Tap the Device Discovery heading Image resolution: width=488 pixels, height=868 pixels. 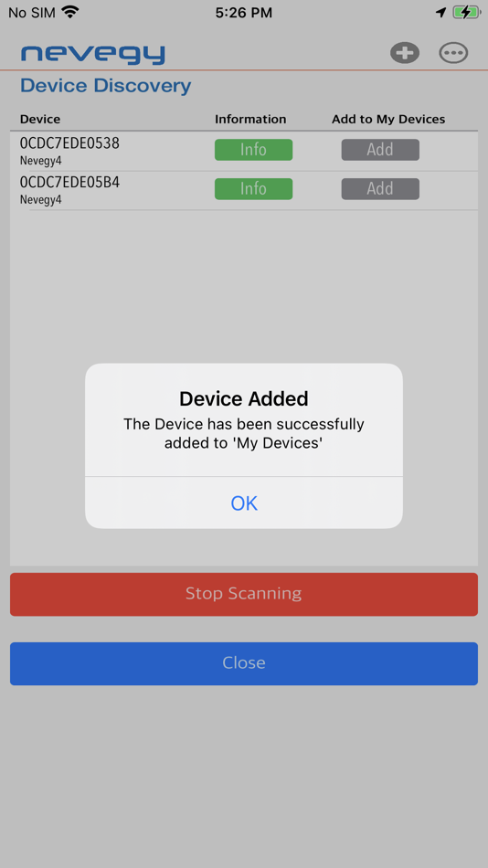pos(105,86)
